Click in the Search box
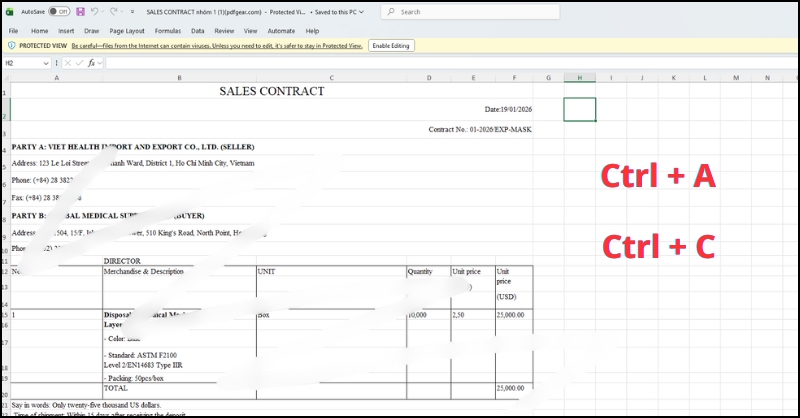800x418 pixels. point(450,11)
